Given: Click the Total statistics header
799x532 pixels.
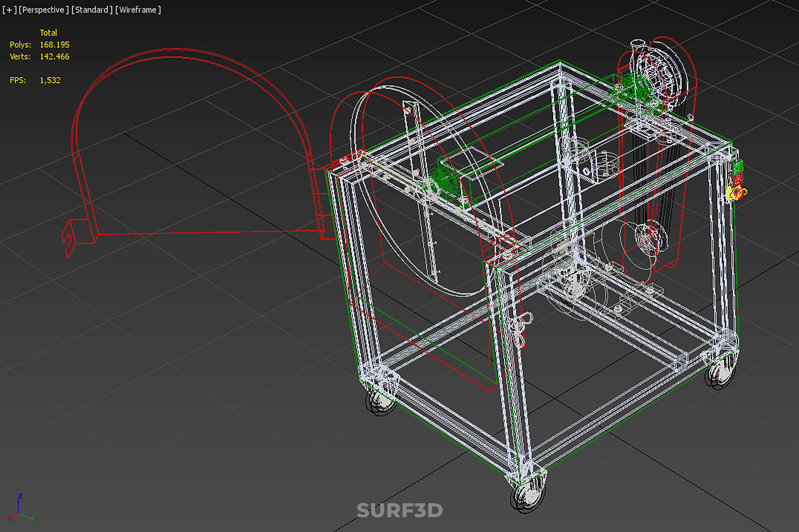Looking at the screenshot, I should [x=48, y=32].
